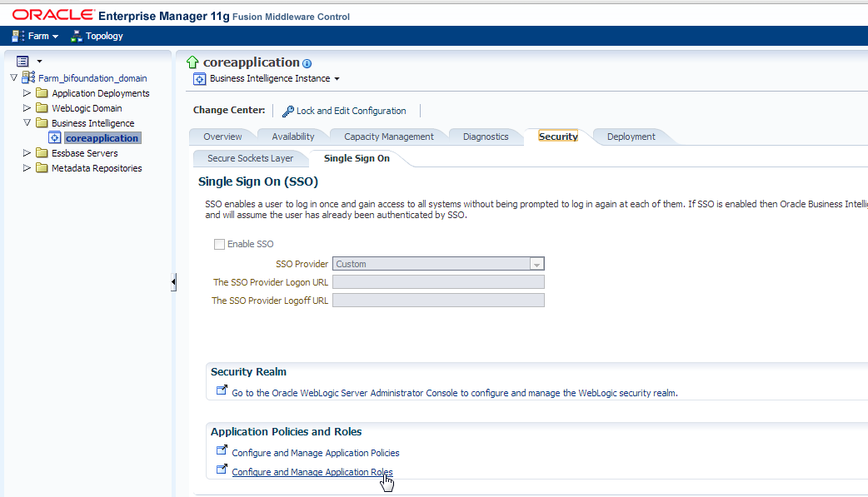Viewport: 868px width, 497px height.
Task: Open the Diagnostics tab
Action: click(x=486, y=137)
